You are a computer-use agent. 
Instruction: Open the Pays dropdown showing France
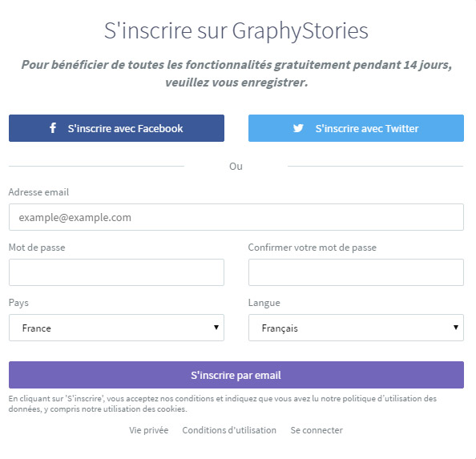[x=116, y=328]
